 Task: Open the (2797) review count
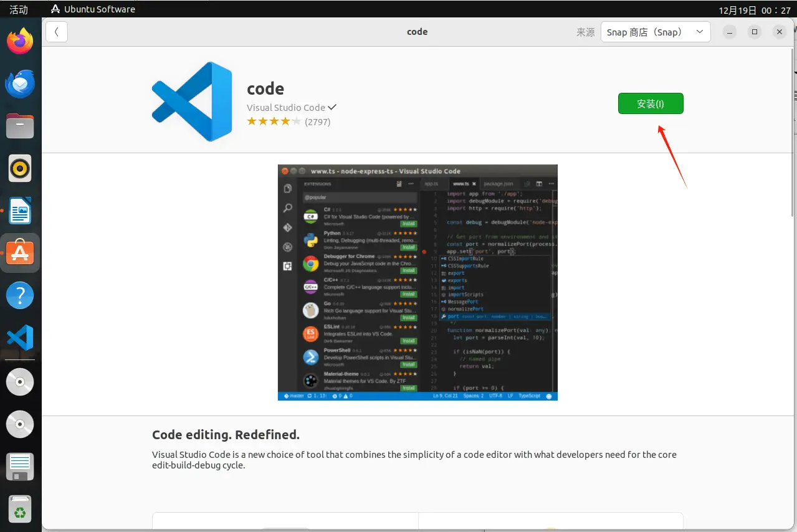[318, 122]
